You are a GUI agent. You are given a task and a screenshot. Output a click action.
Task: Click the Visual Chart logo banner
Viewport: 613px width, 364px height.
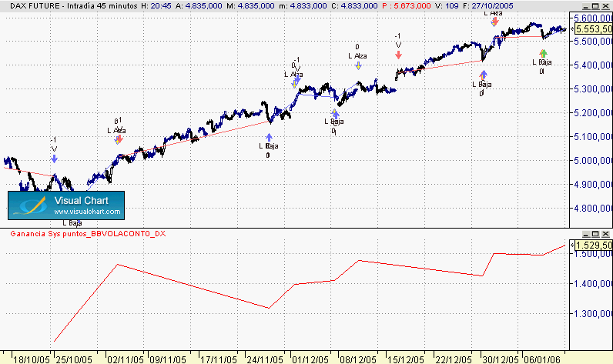(66, 205)
